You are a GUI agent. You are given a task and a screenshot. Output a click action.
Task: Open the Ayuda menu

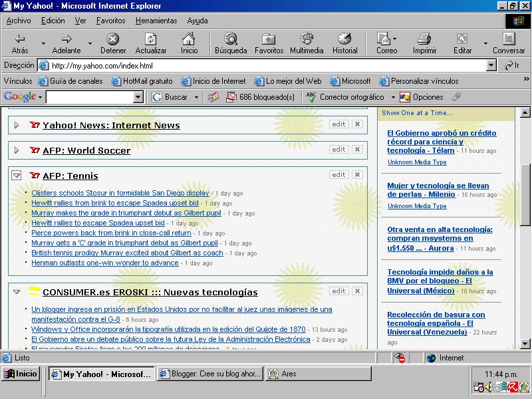[x=198, y=21]
